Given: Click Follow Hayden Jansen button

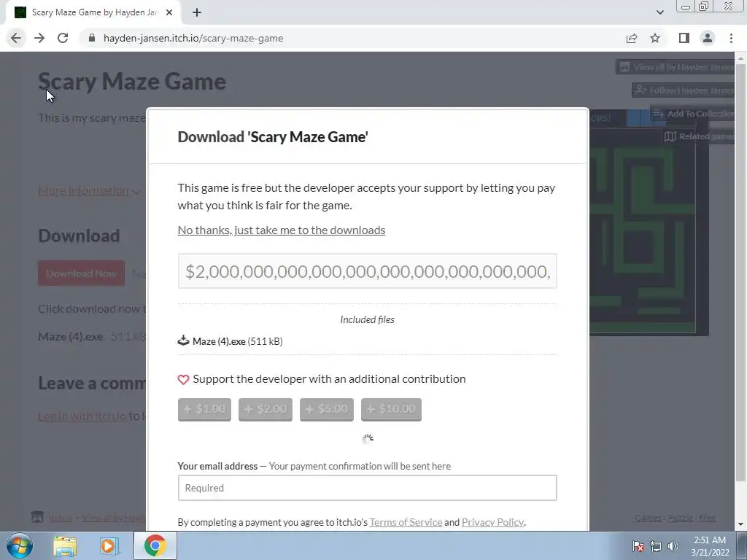Looking at the screenshot, I should [x=684, y=90].
